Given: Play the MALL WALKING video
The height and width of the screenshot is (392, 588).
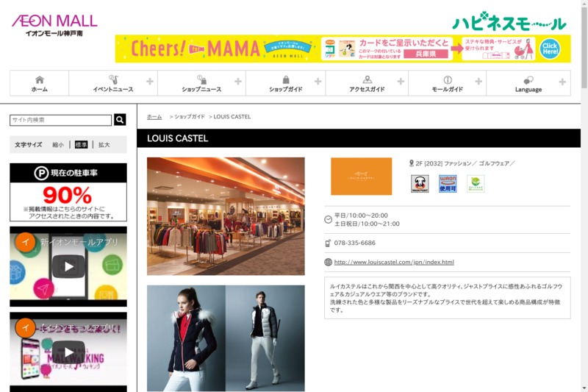Looking at the screenshot, I should 68,352.
